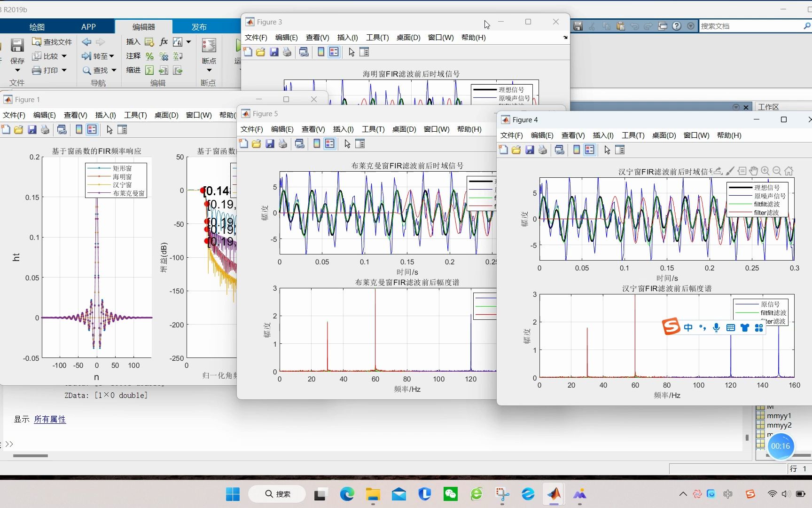
Task: Click Save figure icon in Figure 4 toolbar
Action: pos(530,150)
